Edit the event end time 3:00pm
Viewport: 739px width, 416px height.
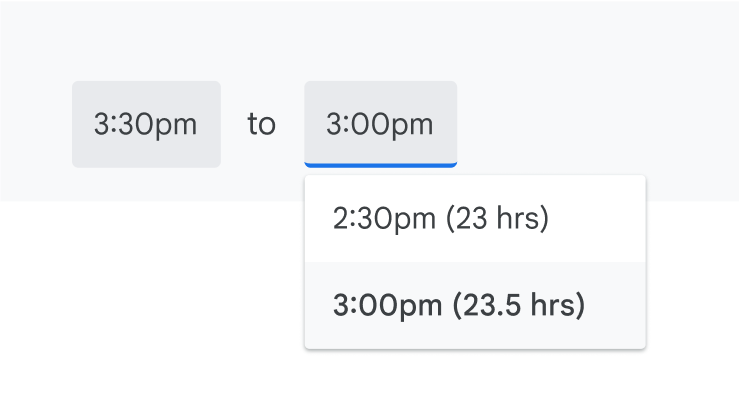[x=380, y=124]
